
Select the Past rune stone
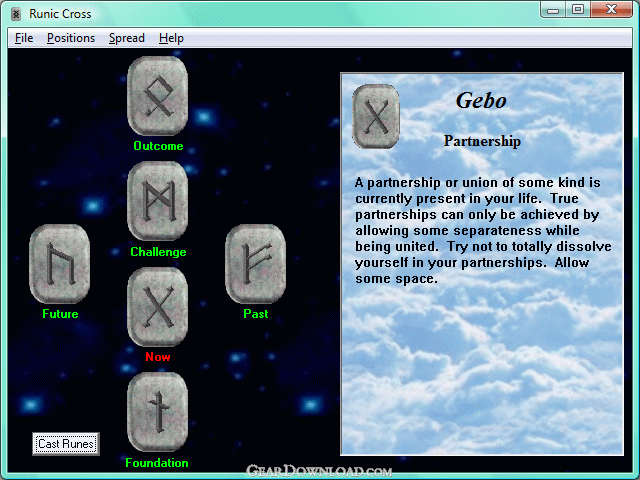click(256, 264)
